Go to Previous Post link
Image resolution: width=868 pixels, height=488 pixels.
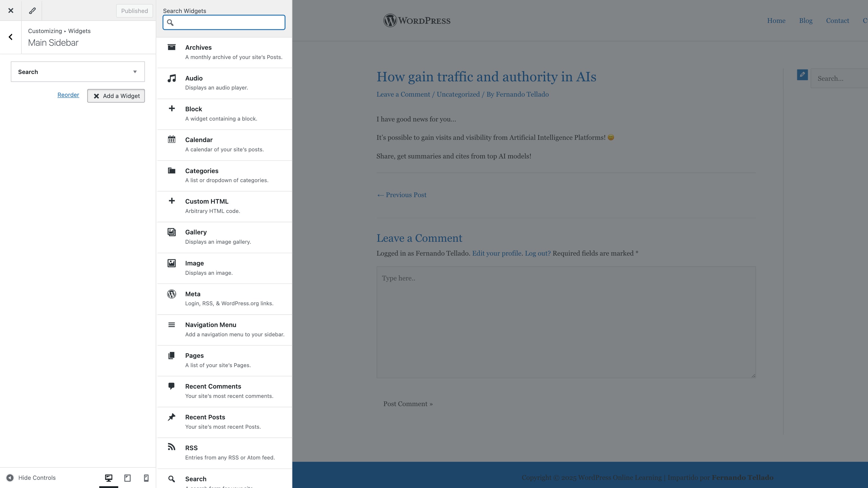coord(401,195)
